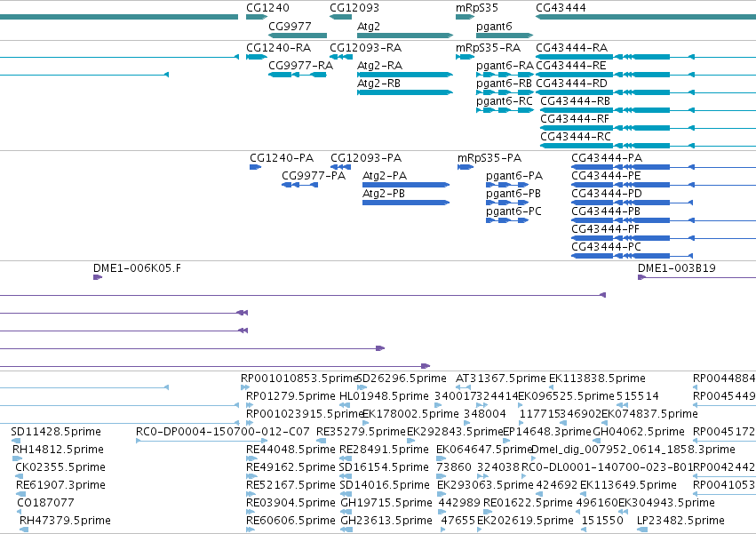Select protein CG12093-PA
The image size is (756, 534).
(x=366, y=158)
